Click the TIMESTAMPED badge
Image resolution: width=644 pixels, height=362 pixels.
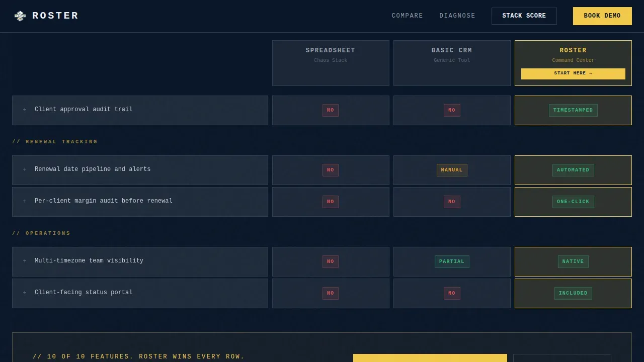[x=573, y=110]
